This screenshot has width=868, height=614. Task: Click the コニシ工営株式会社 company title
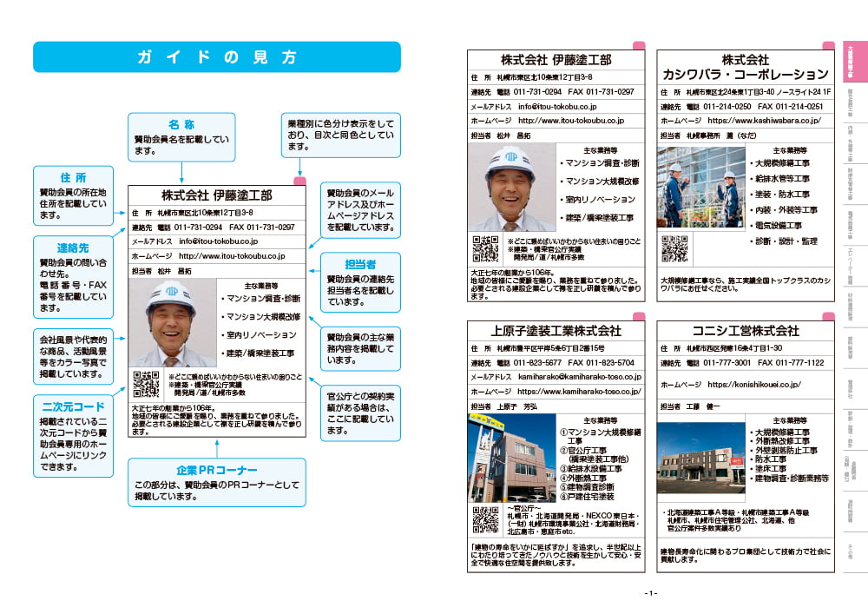tap(745, 331)
